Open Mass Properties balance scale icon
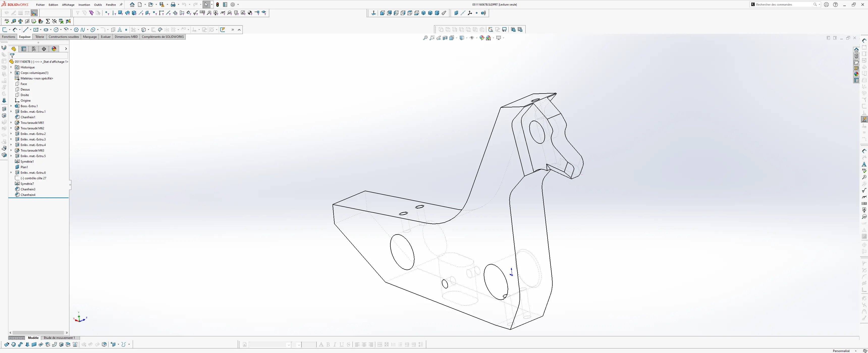The height and width of the screenshot is (353, 868). (20, 21)
